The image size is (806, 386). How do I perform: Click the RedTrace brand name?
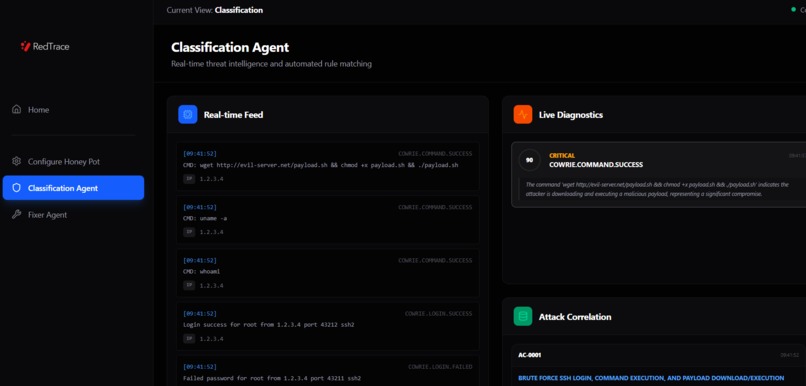(51, 46)
